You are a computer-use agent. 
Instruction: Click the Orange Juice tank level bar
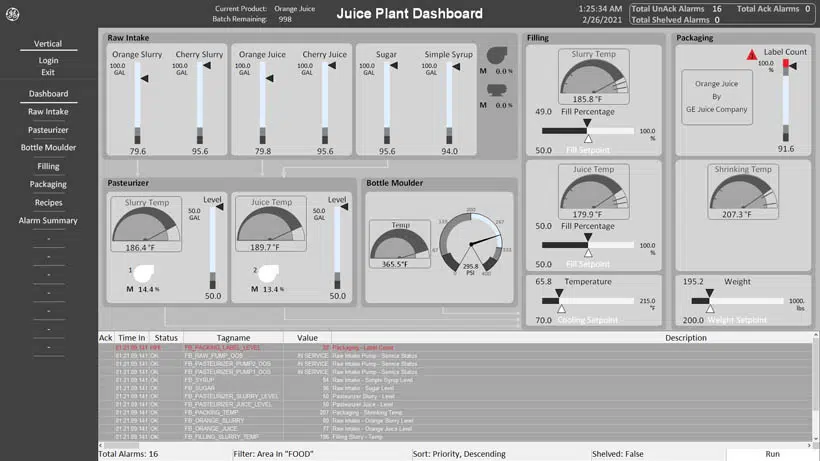(x=263, y=103)
